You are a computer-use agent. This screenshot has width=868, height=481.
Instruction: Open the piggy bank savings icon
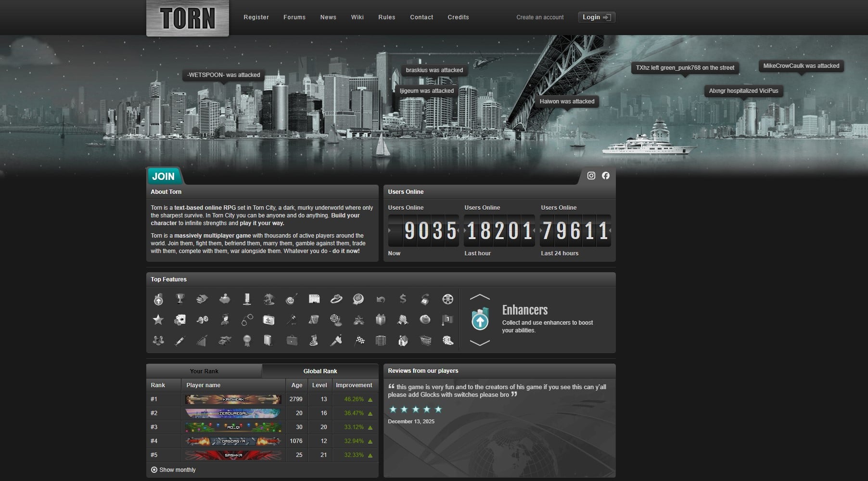tap(224, 299)
